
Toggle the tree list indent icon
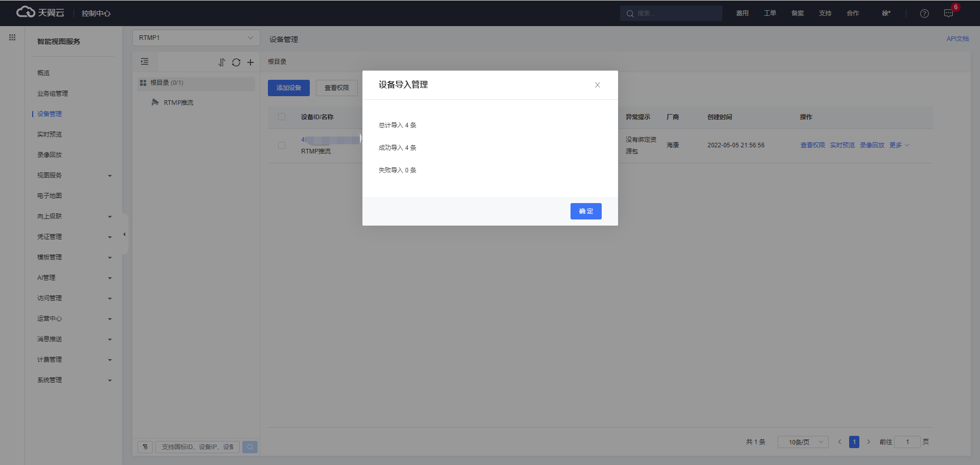click(x=145, y=62)
